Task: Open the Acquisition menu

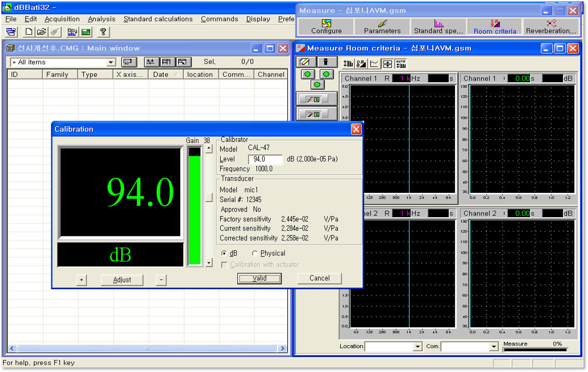Action: (x=62, y=19)
